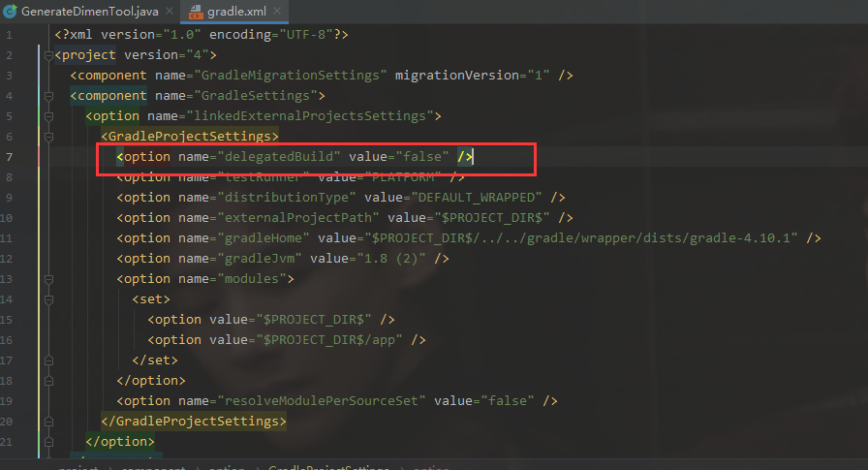
Task: Click fold end marker at closing set tag
Action: coord(48,360)
